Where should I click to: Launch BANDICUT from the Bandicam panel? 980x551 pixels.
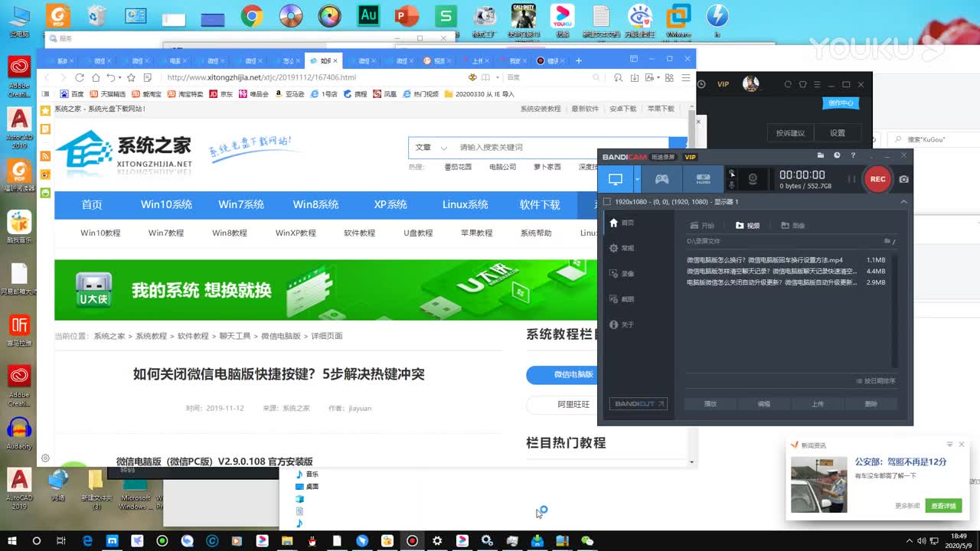639,403
